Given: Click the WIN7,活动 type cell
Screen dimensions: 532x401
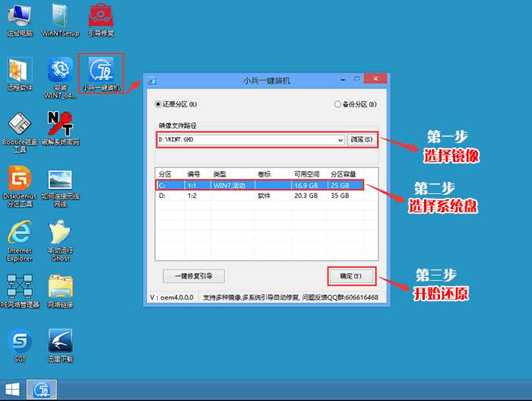Looking at the screenshot, I should [x=229, y=186].
